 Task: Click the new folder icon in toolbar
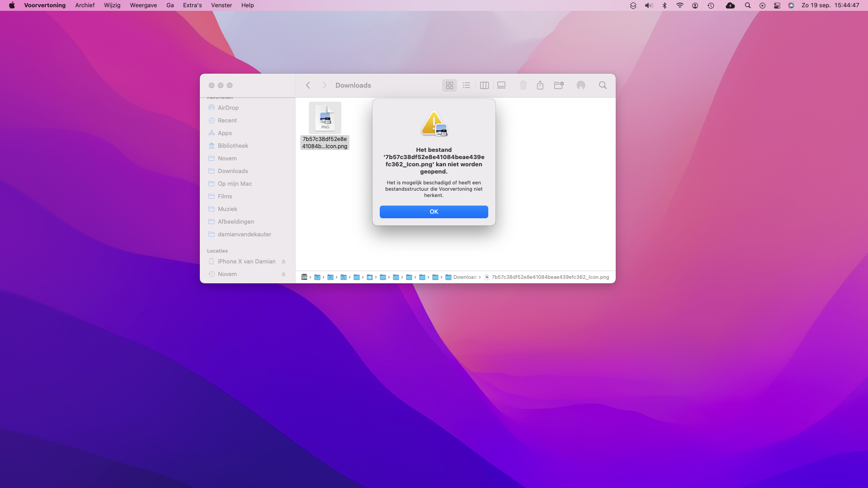[x=559, y=85]
